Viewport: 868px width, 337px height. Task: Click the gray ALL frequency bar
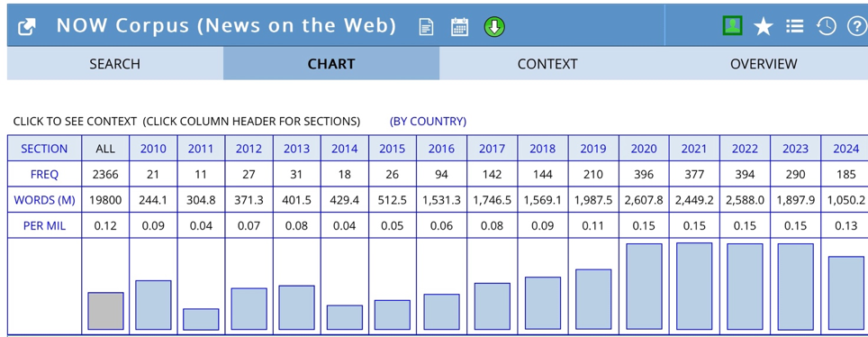click(105, 311)
